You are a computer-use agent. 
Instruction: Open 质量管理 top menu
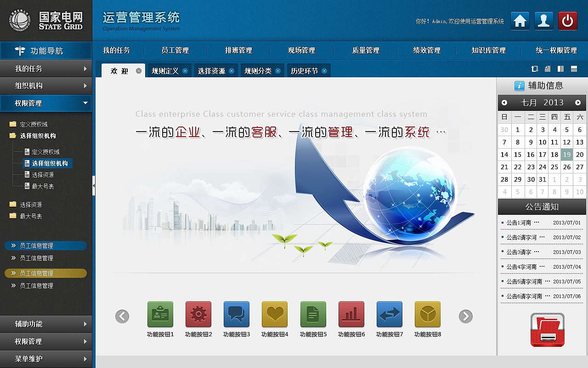pyautogui.click(x=366, y=50)
